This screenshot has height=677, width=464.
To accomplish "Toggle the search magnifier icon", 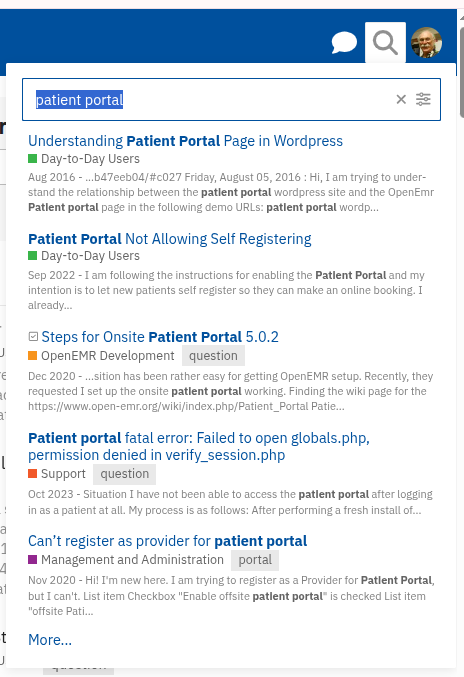I will (x=385, y=43).
